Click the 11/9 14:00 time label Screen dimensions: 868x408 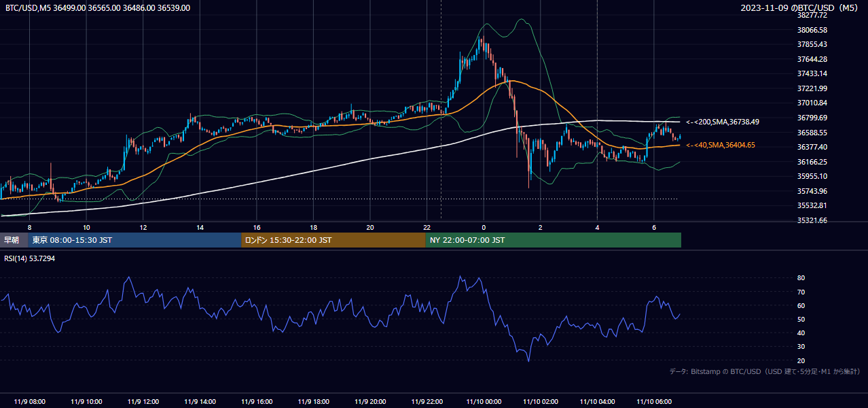pyautogui.click(x=199, y=401)
